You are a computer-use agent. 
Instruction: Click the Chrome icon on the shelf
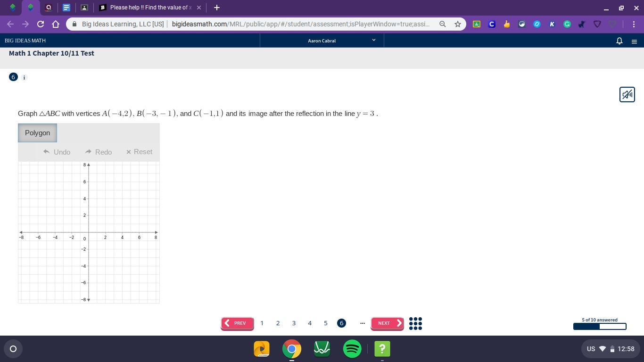click(x=292, y=349)
